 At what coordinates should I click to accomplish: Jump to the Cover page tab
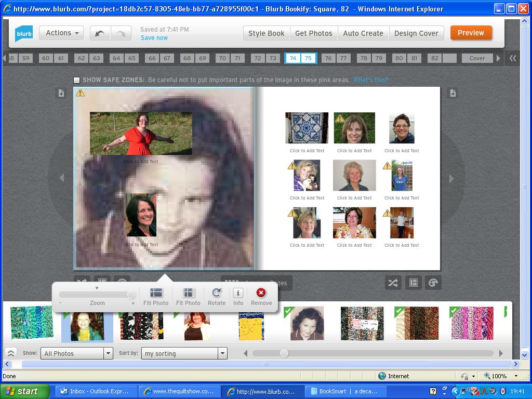[476, 58]
